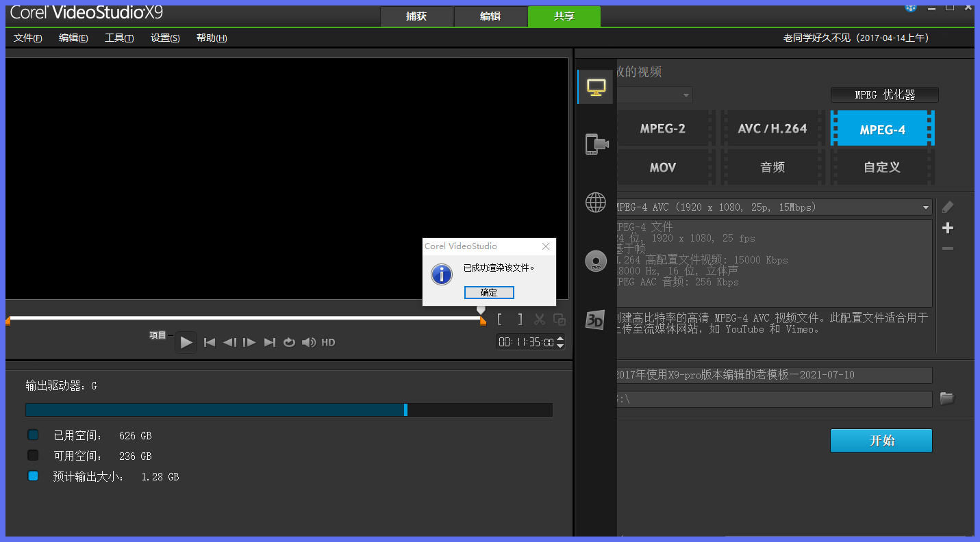The height and width of the screenshot is (542, 980).
Task: Click the system volume speaker icon
Action: (x=309, y=342)
